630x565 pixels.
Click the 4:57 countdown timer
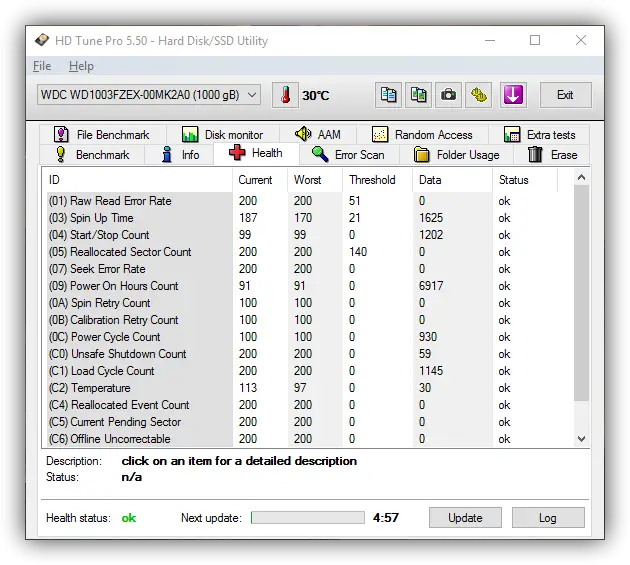tap(386, 518)
